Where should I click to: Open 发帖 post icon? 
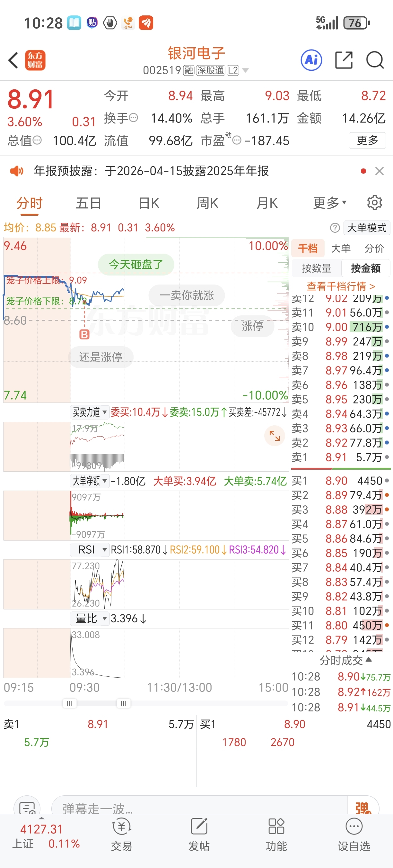pyautogui.click(x=199, y=834)
